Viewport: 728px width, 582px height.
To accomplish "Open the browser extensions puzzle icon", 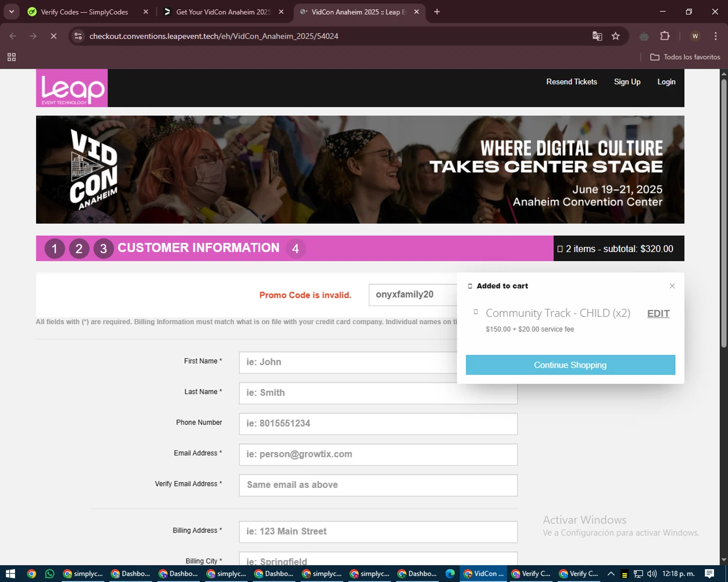I will [665, 36].
